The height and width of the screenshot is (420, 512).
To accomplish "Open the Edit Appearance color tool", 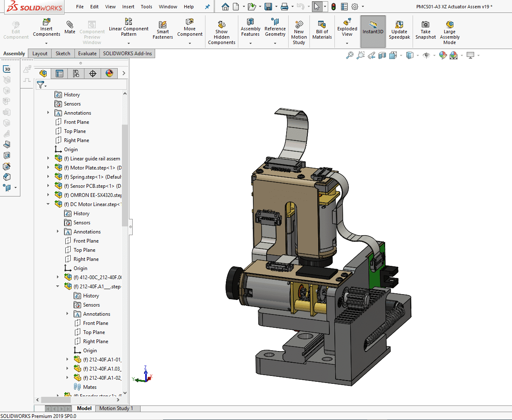I will pos(442,55).
